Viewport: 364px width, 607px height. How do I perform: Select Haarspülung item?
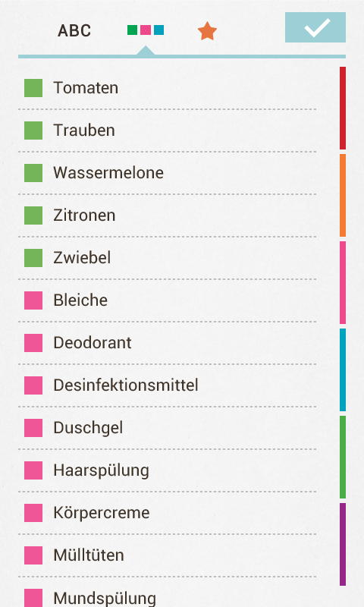167,470
